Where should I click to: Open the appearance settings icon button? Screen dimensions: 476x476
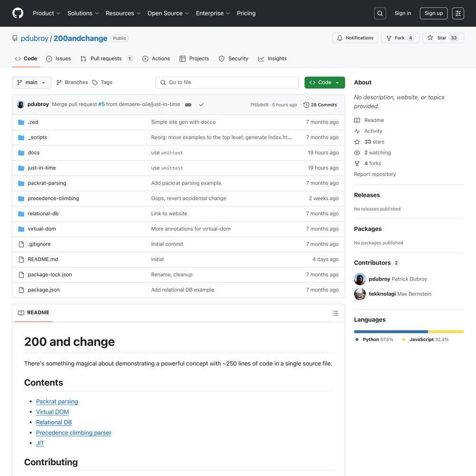[x=458, y=13]
